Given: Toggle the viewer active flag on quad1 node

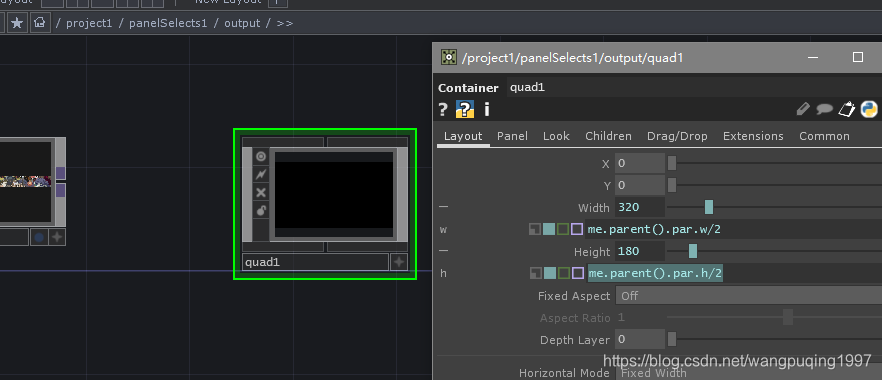Looking at the screenshot, I should click(x=261, y=156).
